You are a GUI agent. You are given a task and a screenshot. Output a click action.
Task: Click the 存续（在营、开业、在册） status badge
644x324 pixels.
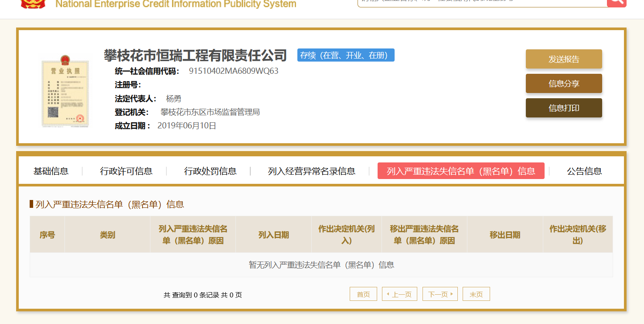[346, 55]
